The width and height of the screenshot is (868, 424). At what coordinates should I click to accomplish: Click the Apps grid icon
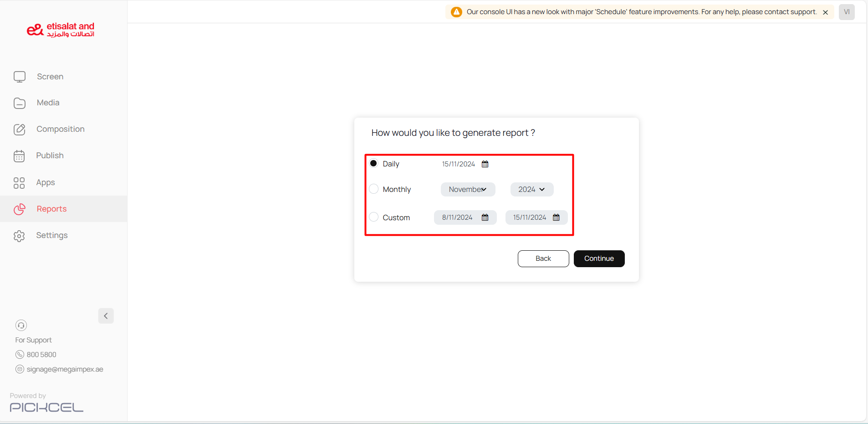tap(19, 183)
